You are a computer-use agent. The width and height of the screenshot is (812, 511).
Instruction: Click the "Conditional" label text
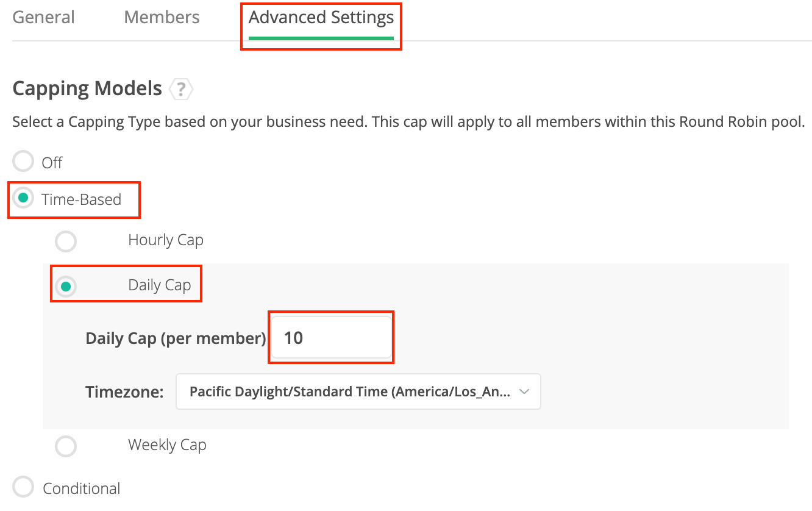[81, 488]
